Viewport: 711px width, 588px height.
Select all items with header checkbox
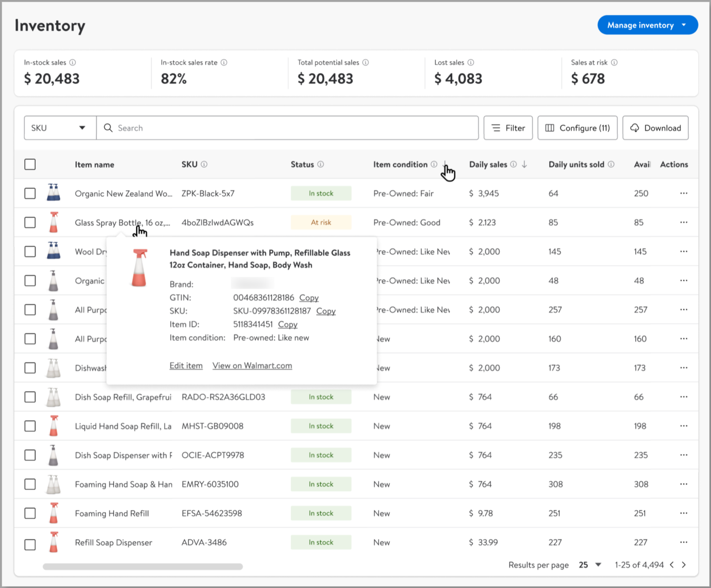pos(30,164)
